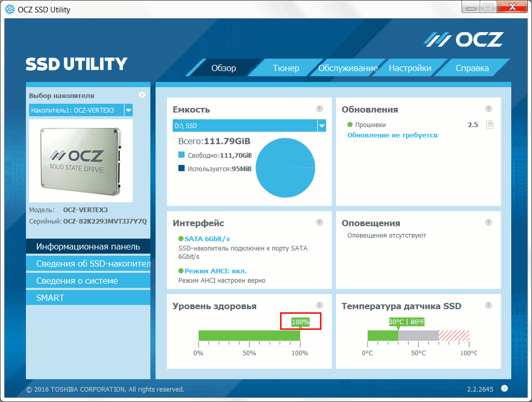Image resolution: width=532 pixels, height=402 pixels.
Task: Click the 30°C | 86°F temperature label
Action: 407,322
